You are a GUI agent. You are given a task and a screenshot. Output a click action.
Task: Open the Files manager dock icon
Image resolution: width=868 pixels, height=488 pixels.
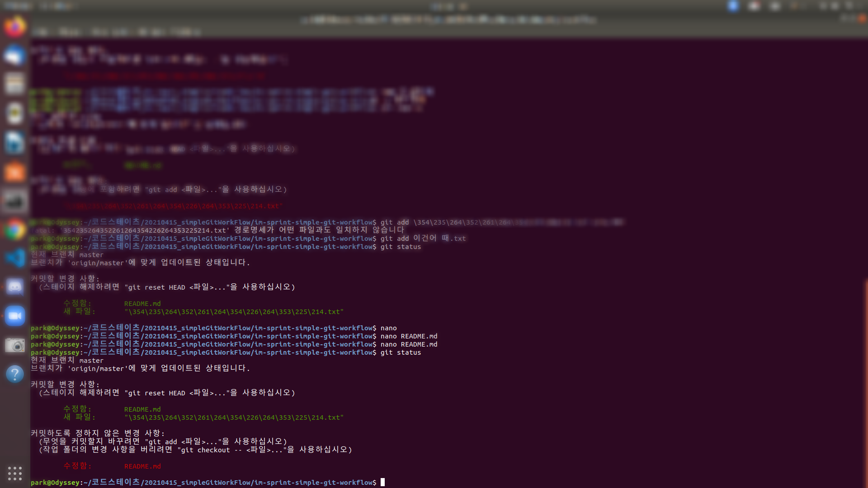coord(15,84)
